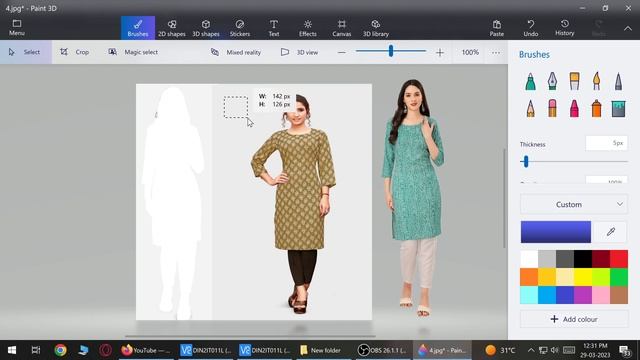Select the Spray can brush
Image resolution: width=640 pixels, height=360 pixels.
[596, 109]
